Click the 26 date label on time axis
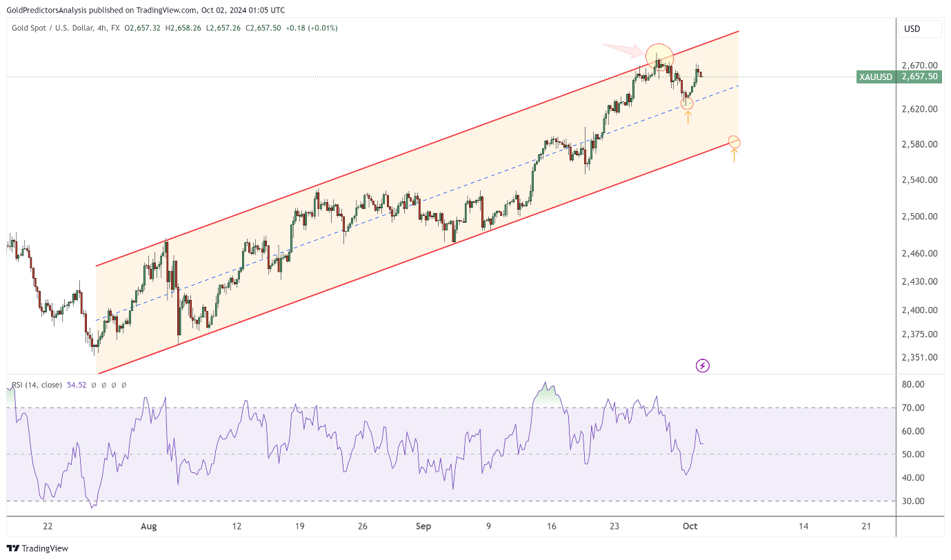This screenshot has height=560, width=951. pyautogui.click(x=363, y=526)
